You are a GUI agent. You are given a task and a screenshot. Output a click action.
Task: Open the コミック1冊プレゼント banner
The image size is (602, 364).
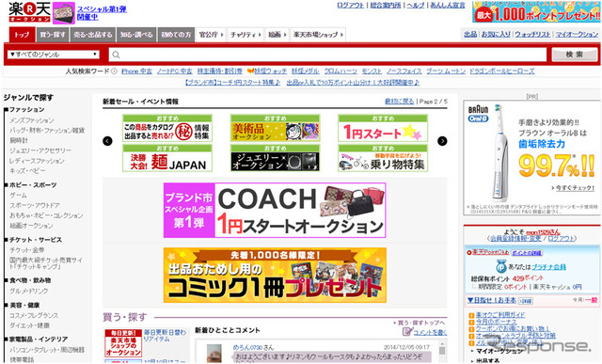click(275, 275)
